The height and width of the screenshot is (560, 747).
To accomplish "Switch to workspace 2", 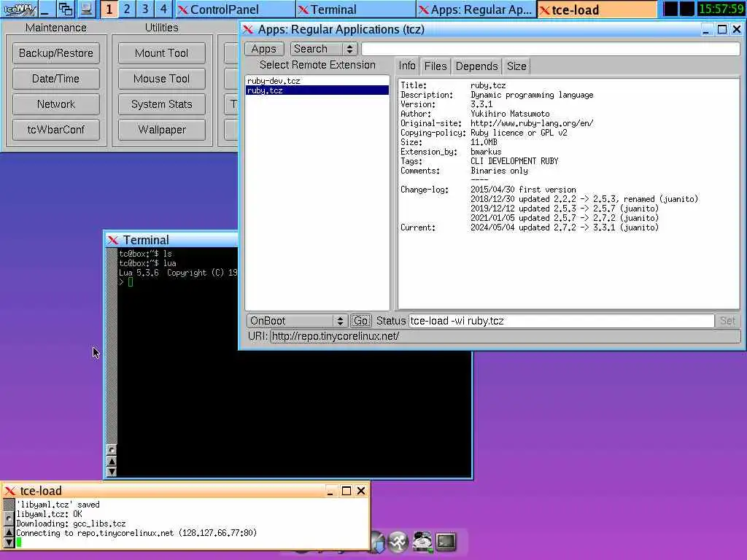I will click(127, 9).
